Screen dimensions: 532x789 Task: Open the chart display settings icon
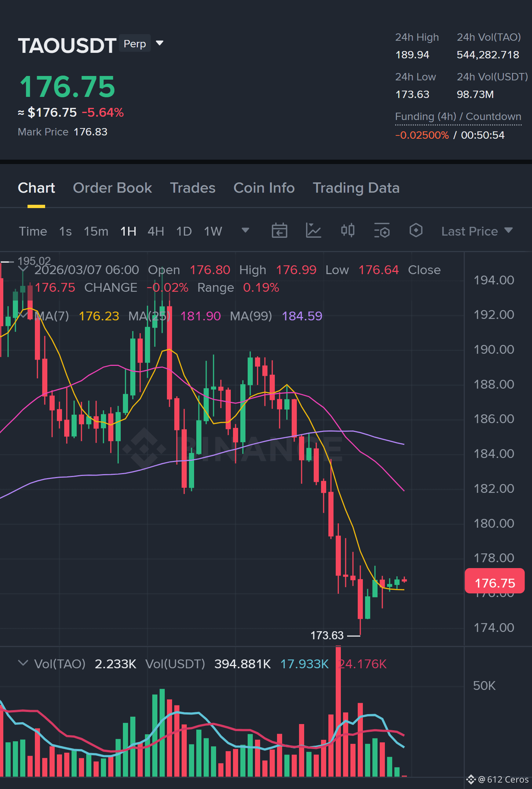point(382,231)
